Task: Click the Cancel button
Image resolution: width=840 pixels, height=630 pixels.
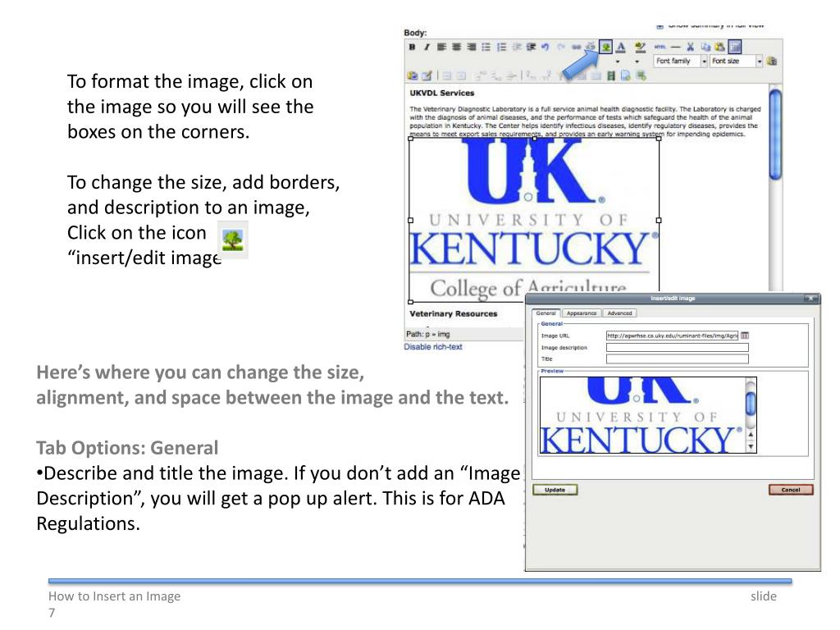Action: pyautogui.click(x=791, y=490)
